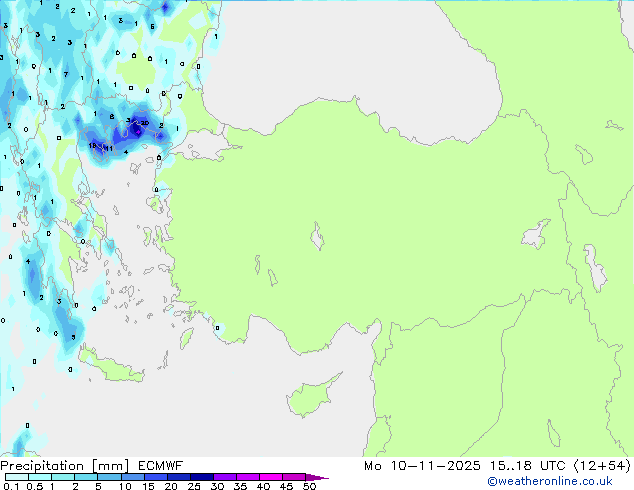Click the 35–40 mm legend swatch
Image resolution: width=634 pixels, height=490 pixels.
[x=247, y=477]
